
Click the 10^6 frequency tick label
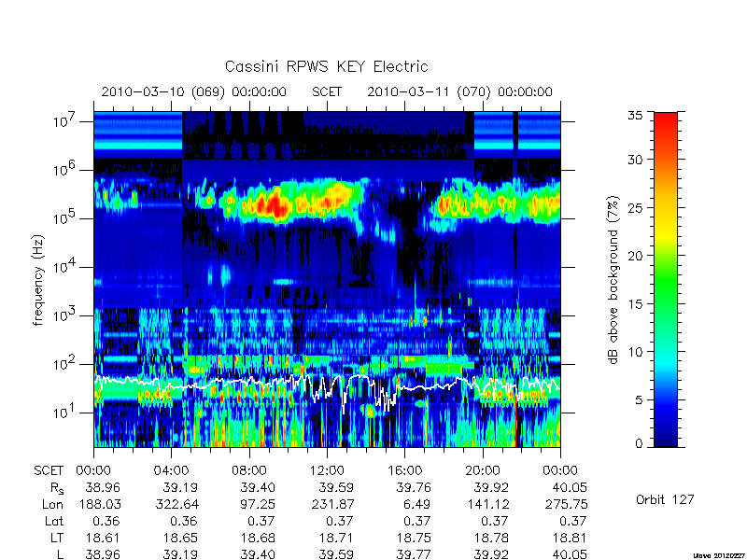click(x=65, y=170)
